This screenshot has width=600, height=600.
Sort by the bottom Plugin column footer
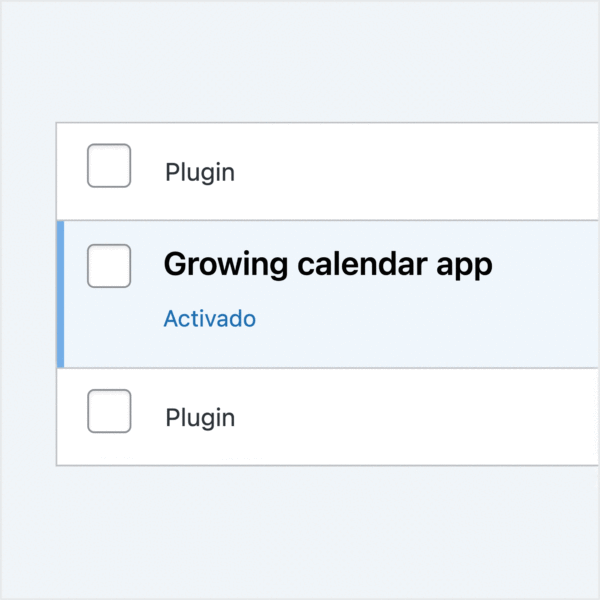click(x=200, y=417)
